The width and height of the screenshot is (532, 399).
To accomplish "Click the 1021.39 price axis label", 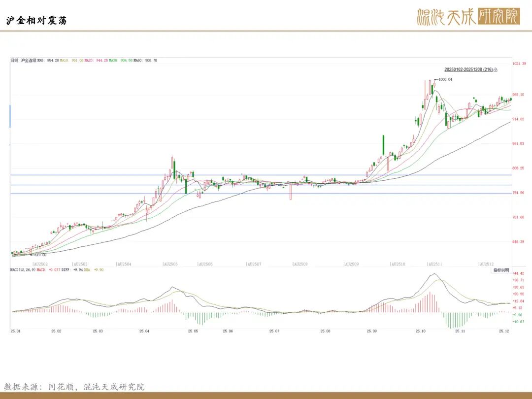I will 519,64.
